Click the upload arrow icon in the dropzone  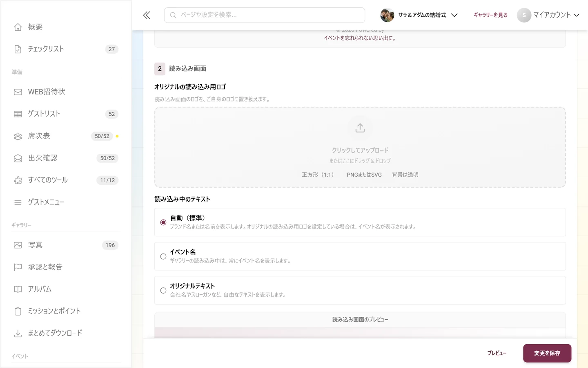tap(360, 128)
